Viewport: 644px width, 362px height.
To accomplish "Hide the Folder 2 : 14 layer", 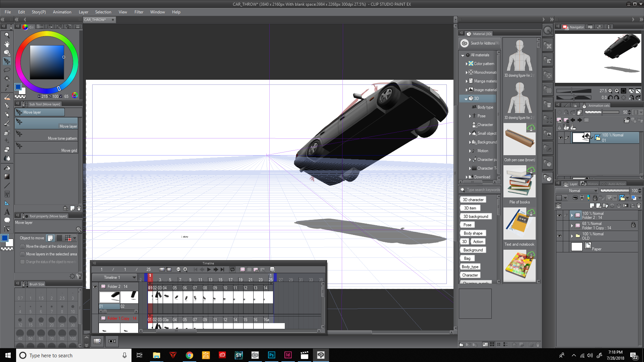I will pos(559,216).
